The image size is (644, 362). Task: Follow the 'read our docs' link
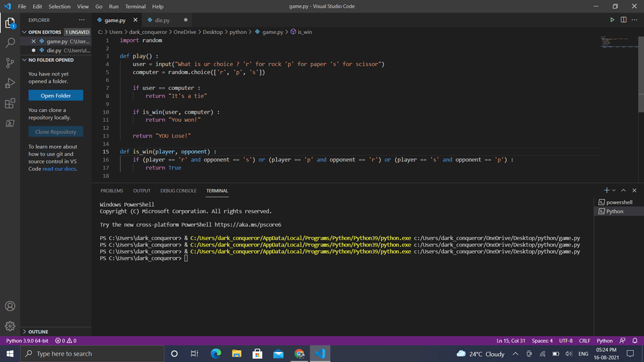59,169
